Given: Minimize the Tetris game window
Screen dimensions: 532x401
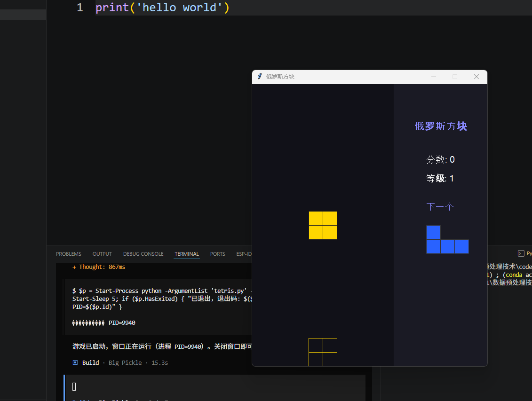Looking at the screenshot, I should pos(434,77).
